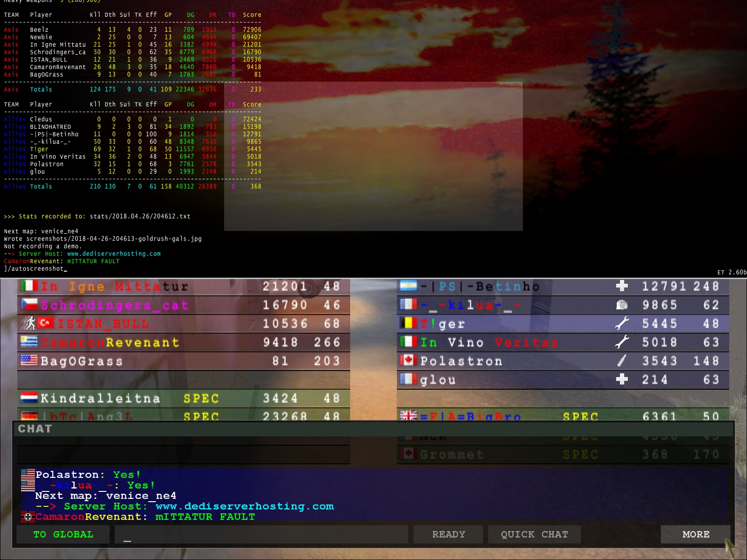Viewport: 747px width, 560px height.
Task: Click the running man icon beside ISTAN_BULL
Action: click(30, 322)
